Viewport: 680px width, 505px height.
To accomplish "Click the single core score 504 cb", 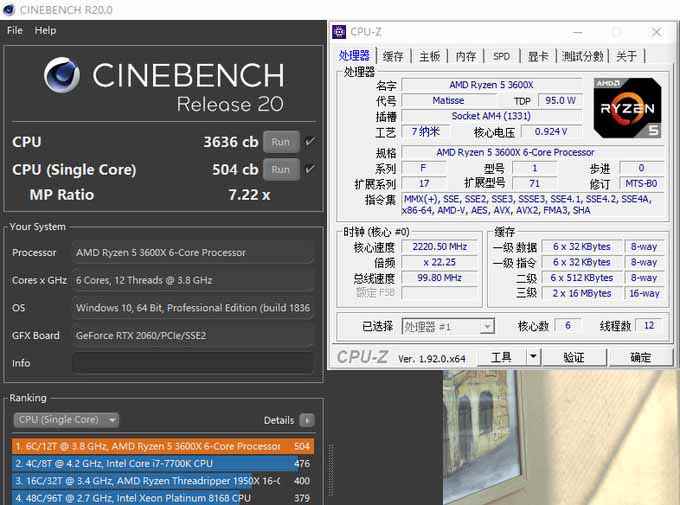I will pos(235,170).
